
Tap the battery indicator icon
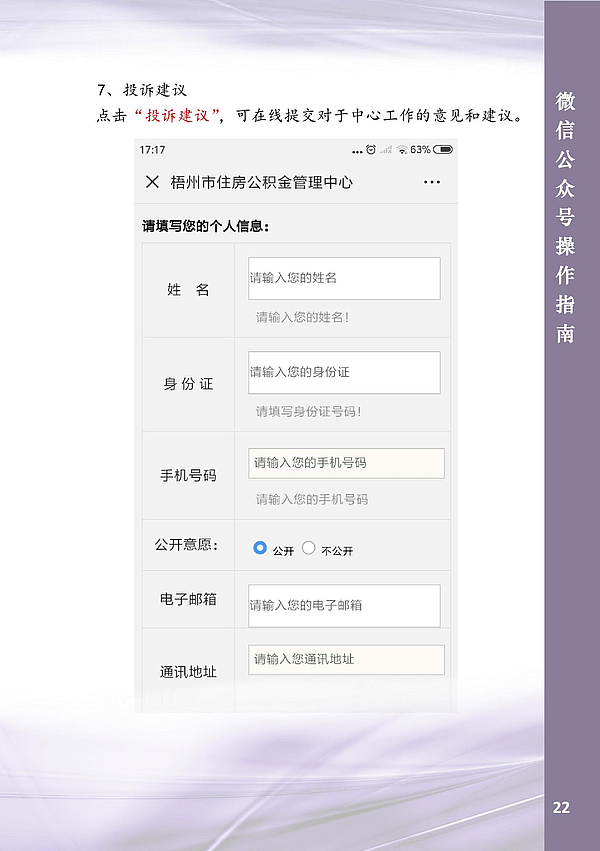(x=443, y=150)
